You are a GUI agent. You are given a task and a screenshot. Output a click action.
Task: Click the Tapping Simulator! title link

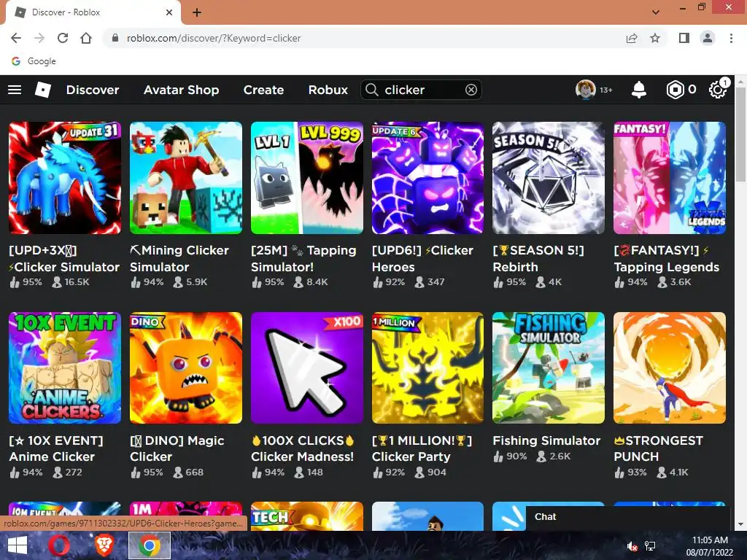coord(303,258)
